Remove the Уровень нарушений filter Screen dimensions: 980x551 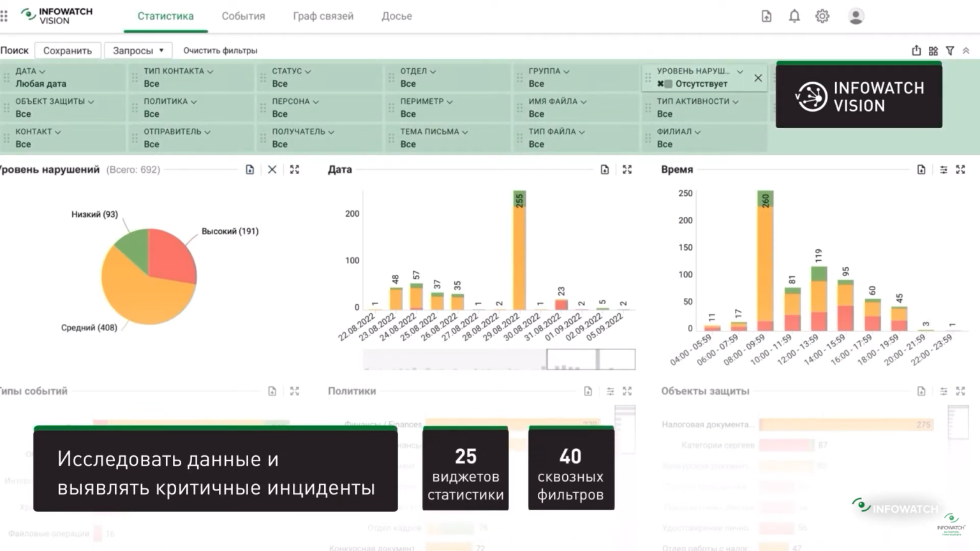(x=758, y=78)
